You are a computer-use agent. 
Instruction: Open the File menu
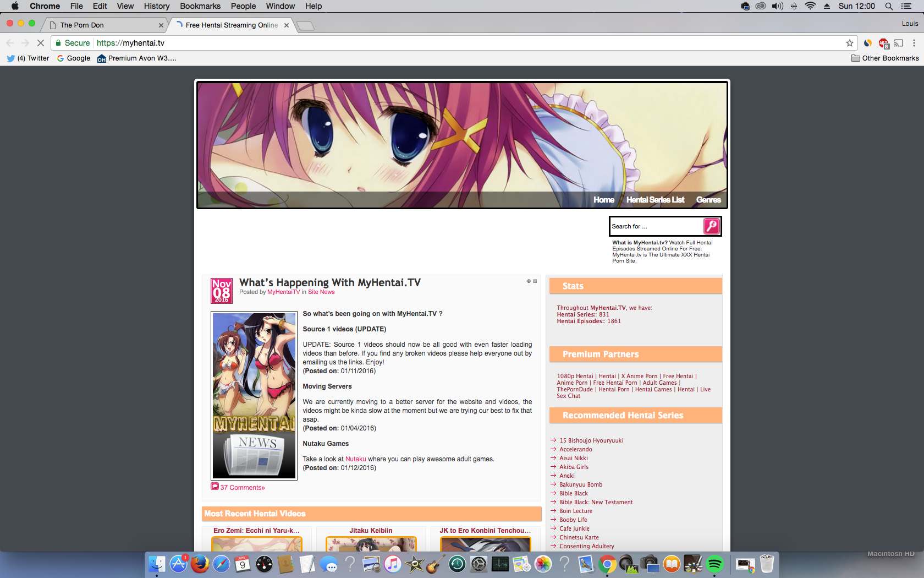(76, 6)
